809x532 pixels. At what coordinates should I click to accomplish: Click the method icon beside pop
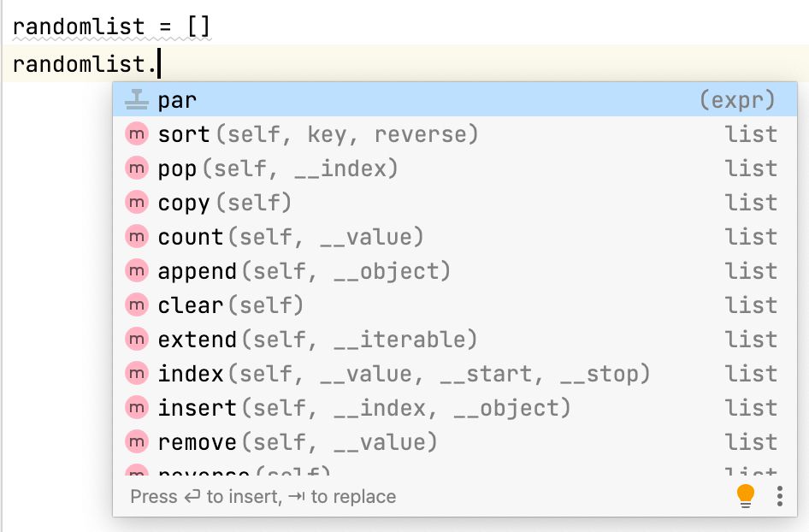click(137, 168)
